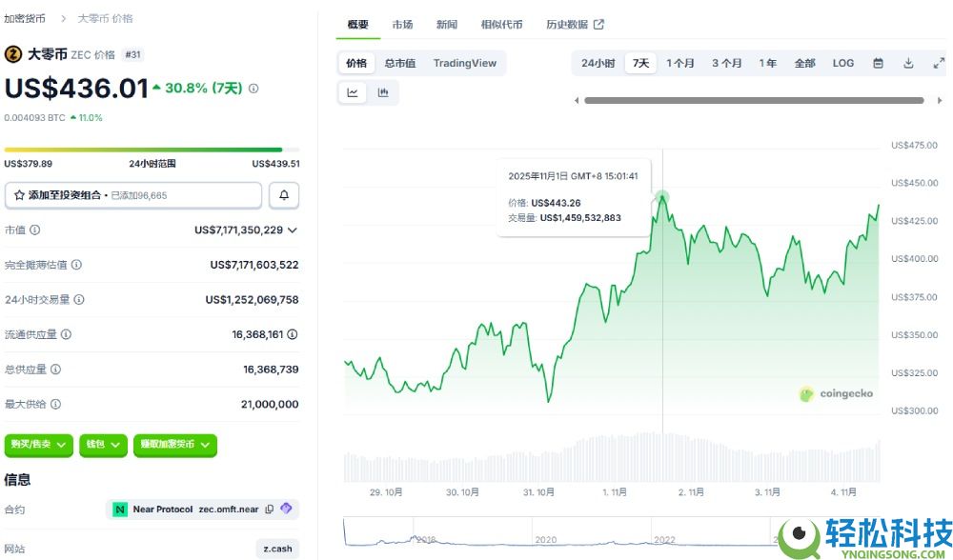
Task: Click the 21,000,000 max supply value
Action: [270, 405]
